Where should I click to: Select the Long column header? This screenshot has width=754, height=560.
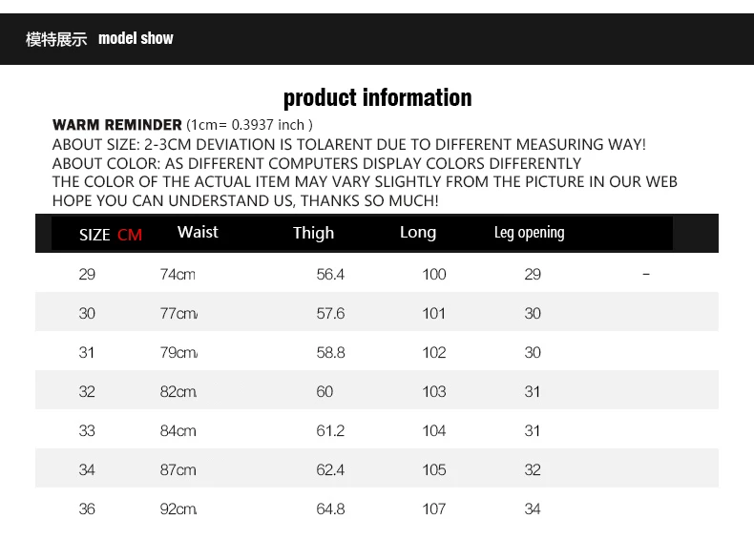pos(418,233)
